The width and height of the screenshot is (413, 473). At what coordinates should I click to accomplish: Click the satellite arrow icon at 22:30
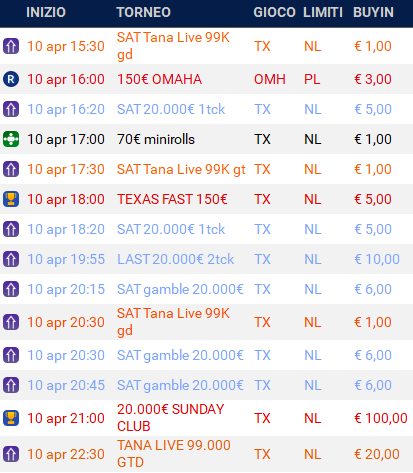[x=11, y=454]
